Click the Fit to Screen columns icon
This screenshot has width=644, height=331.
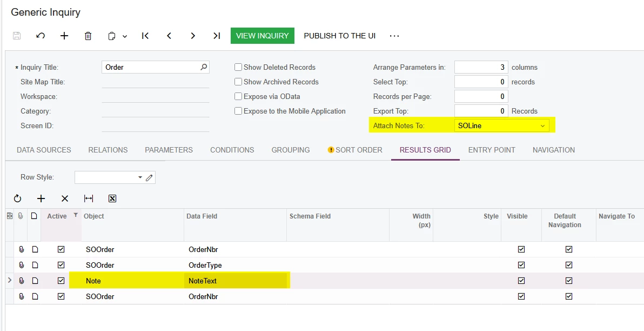click(x=88, y=198)
